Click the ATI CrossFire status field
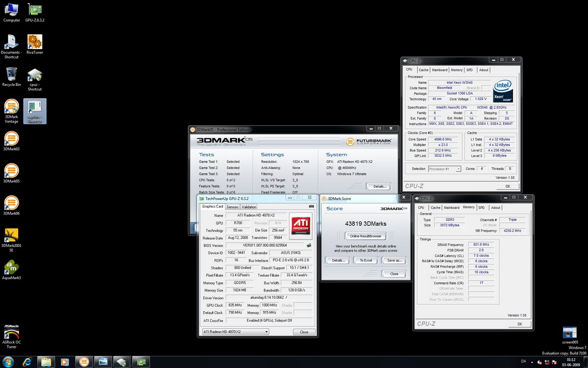This screenshot has width=588, height=368. (x=269, y=320)
